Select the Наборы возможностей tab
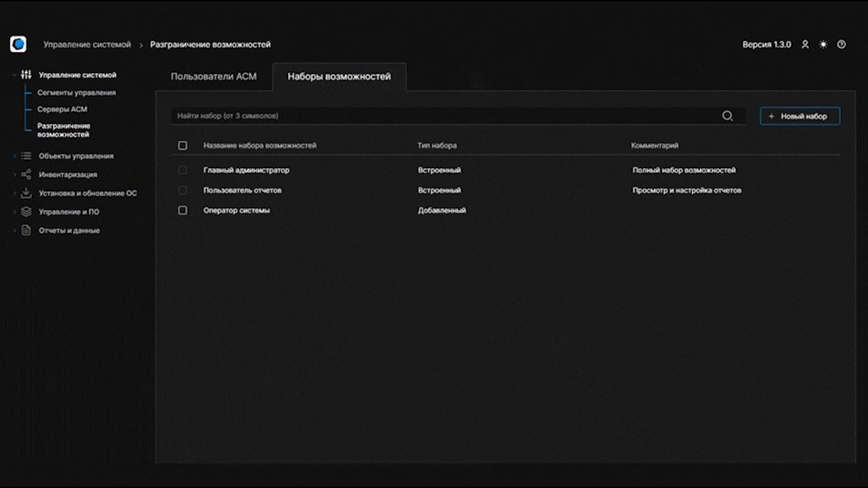Image resolution: width=868 pixels, height=488 pixels. (x=340, y=77)
